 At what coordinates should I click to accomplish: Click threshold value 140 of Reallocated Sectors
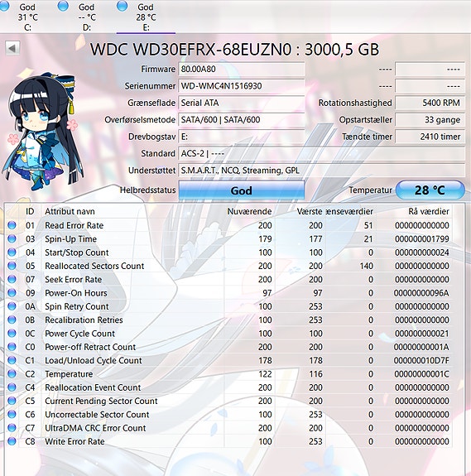367,266
